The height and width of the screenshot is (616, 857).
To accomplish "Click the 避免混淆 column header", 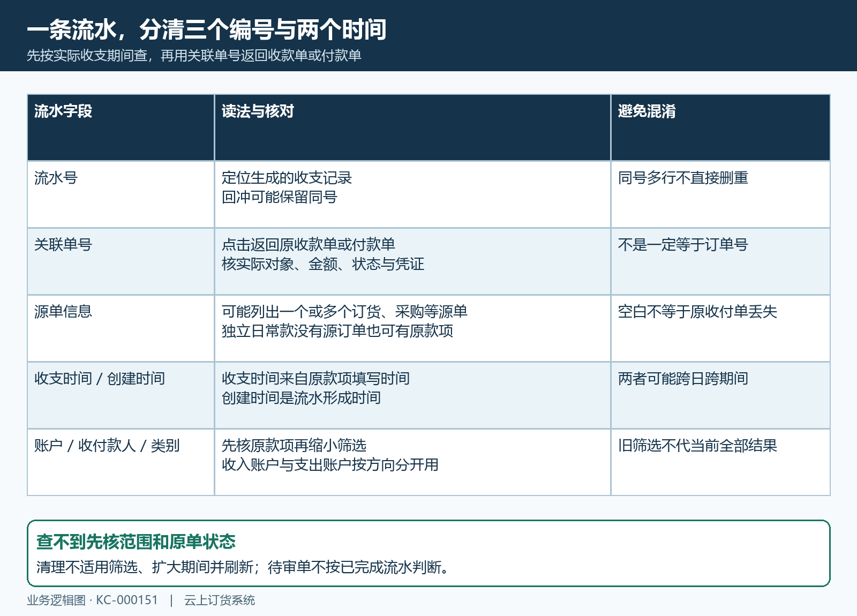I will tap(646, 111).
